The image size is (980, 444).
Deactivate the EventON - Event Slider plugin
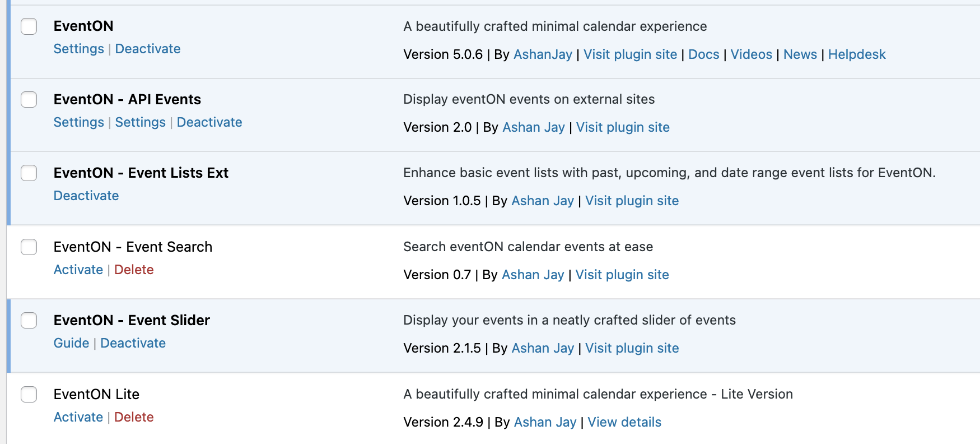tap(133, 344)
